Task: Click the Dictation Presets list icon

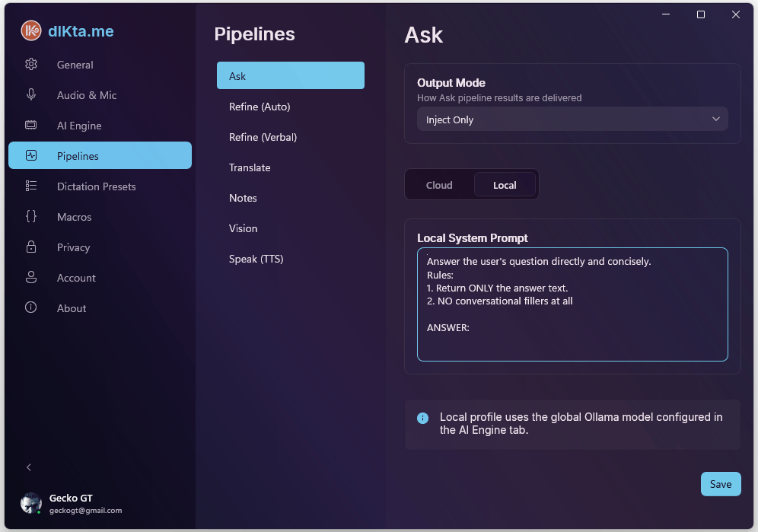Action: pos(31,186)
